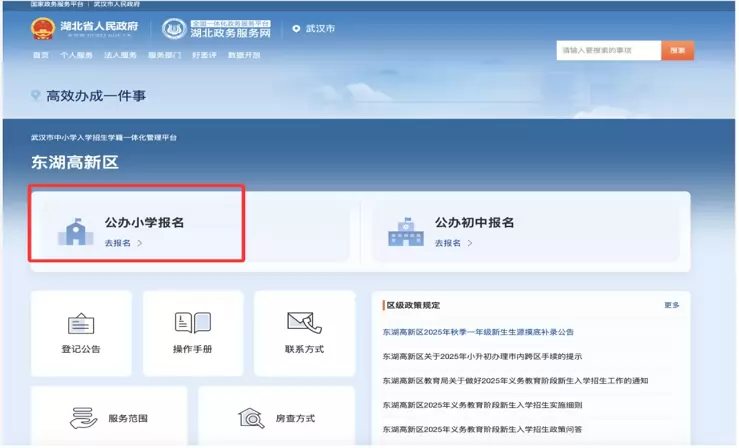Click the 东湖高新区 heading
This screenshot has width=739, height=448.
74,162
